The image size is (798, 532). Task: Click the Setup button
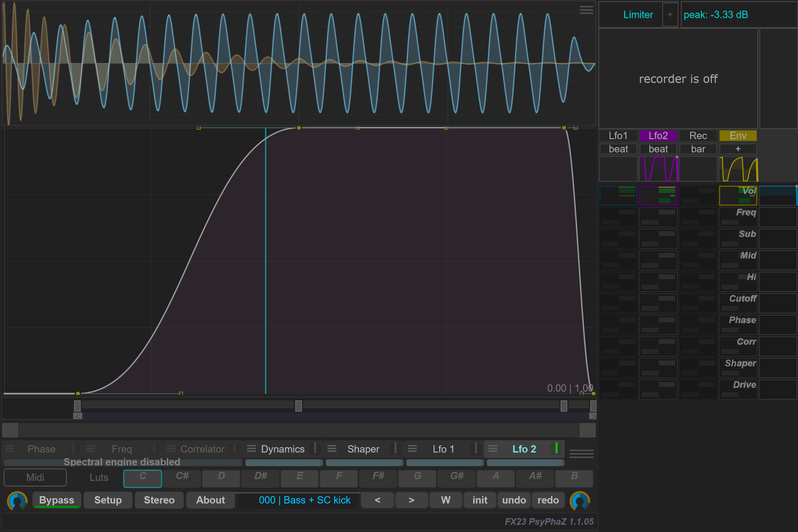click(108, 500)
